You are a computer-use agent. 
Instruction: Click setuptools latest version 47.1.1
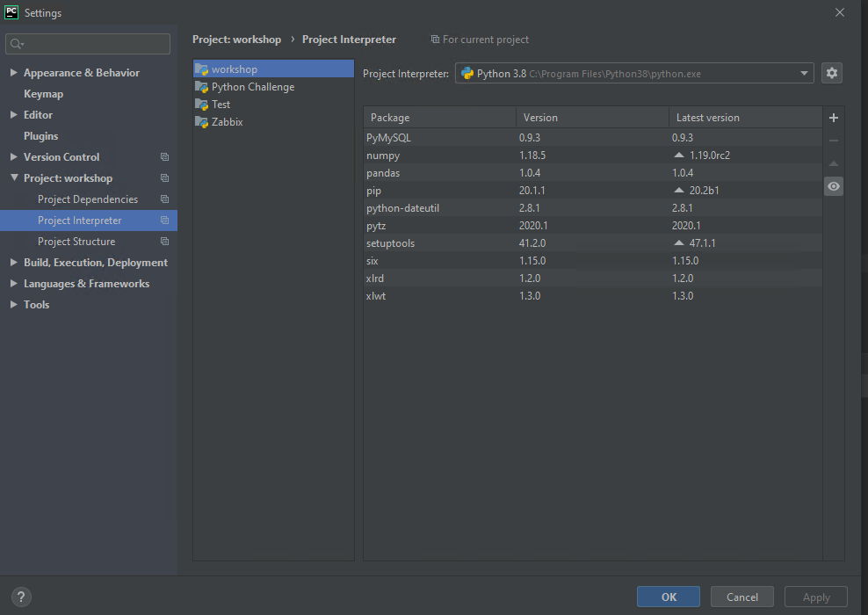703,243
